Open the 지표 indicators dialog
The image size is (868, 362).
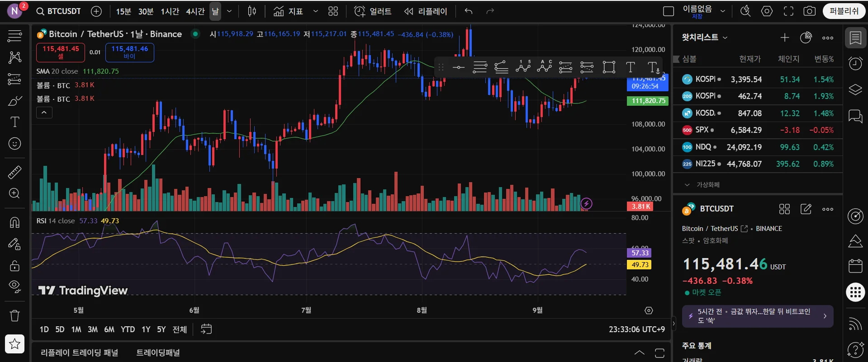[x=288, y=11]
